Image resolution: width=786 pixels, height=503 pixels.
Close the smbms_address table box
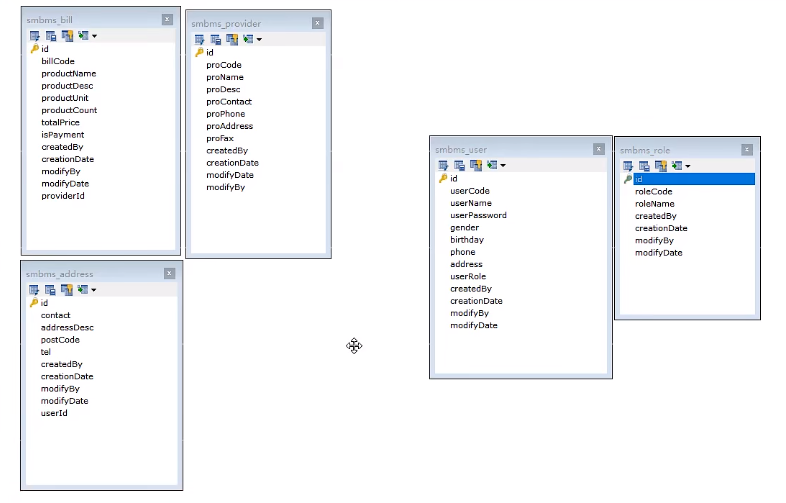[x=169, y=273]
